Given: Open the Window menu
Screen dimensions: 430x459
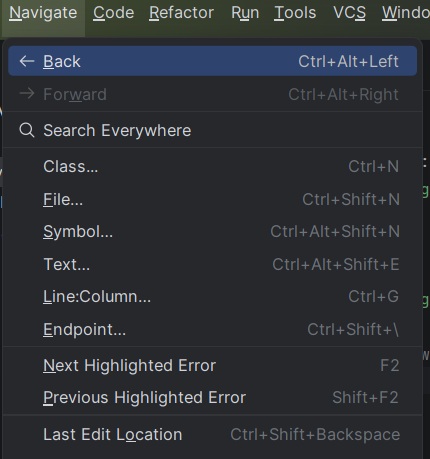Looking at the screenshot, I should [x=405, y=13].
